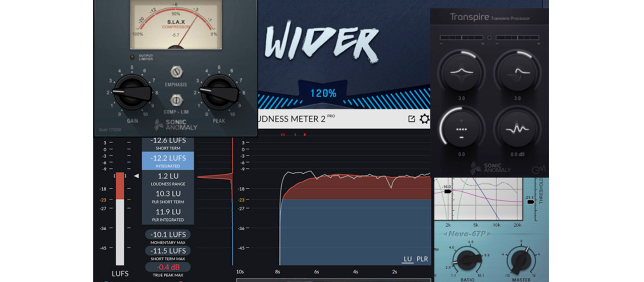
Task: Click the -21.1 THRESHOLD handle in Nova-67P
Action: (x=530, y=202)
